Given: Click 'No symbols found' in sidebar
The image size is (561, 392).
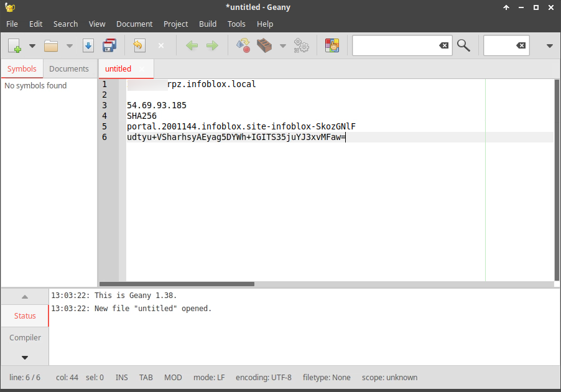Looking at the screenshot, I should (35, 86).
